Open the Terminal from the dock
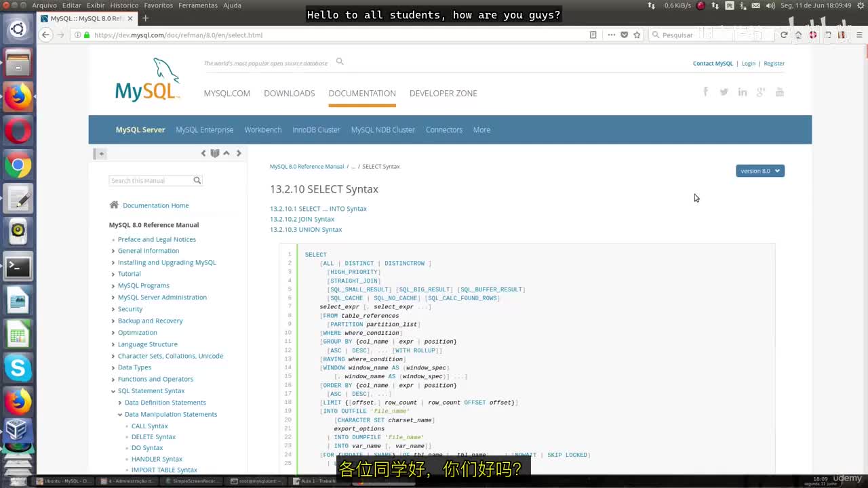 pyautogui.click(x=18, y=267)
